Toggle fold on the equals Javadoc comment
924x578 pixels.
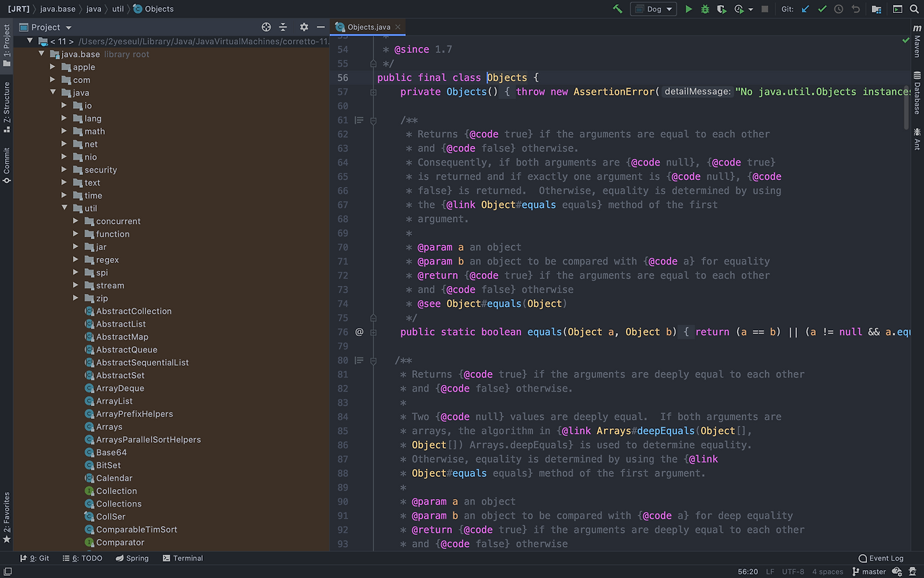pos(373,121)
